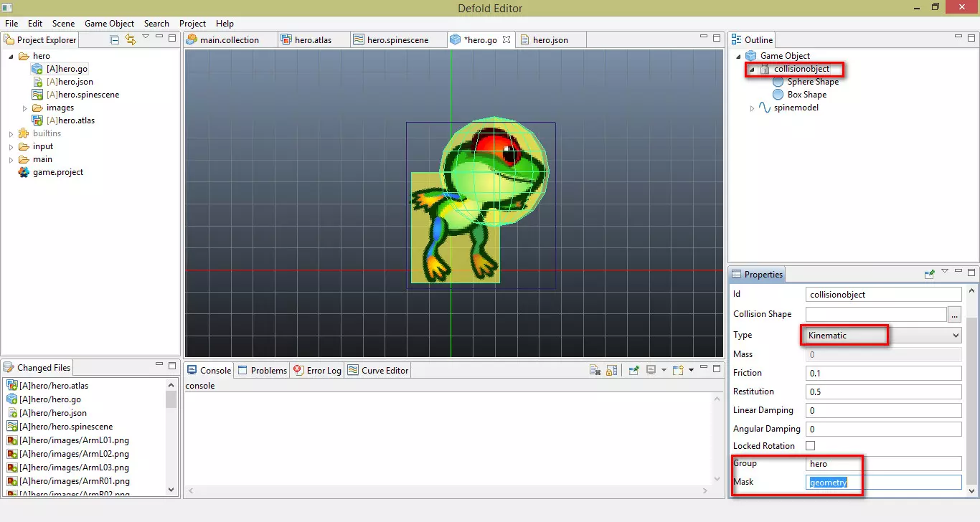Select Sphere Shape in the Outline
This screenshot has height=522, width=980.
[x=812, y=82]
